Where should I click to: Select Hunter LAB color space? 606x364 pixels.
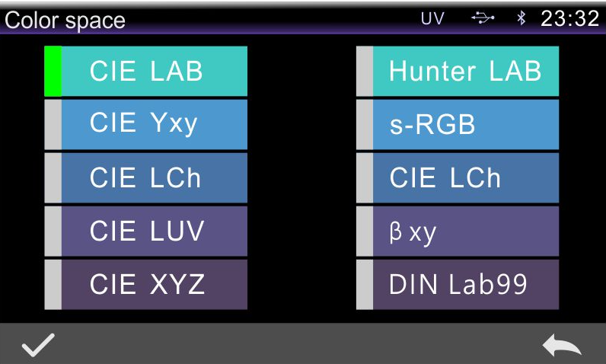pos(465,72)
